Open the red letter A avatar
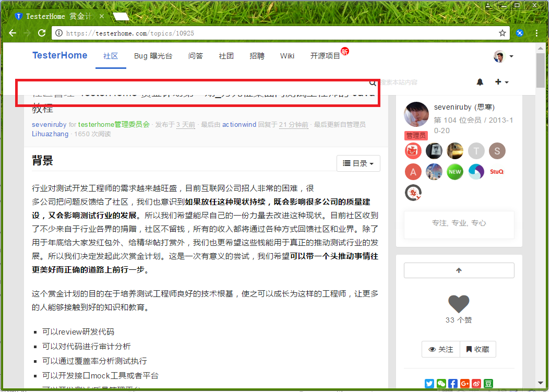Viewport: 551px width, 392px height. click(413, 172)
